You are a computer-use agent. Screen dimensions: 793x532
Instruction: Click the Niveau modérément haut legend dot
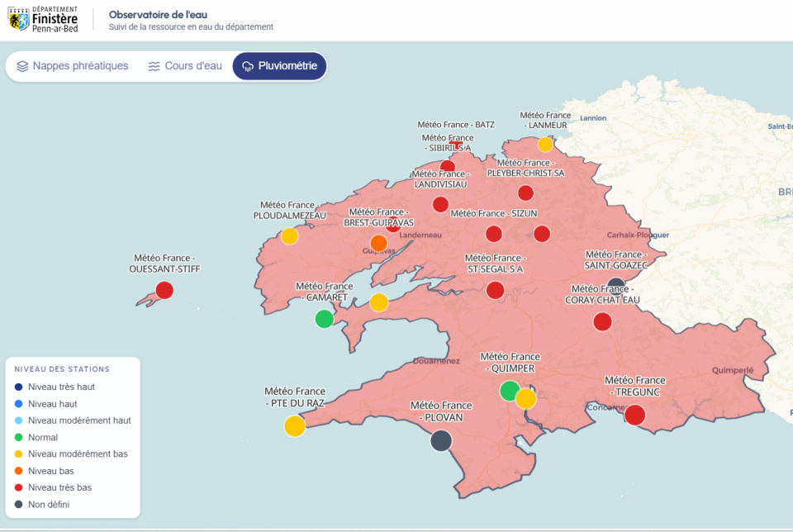point(19,420)
